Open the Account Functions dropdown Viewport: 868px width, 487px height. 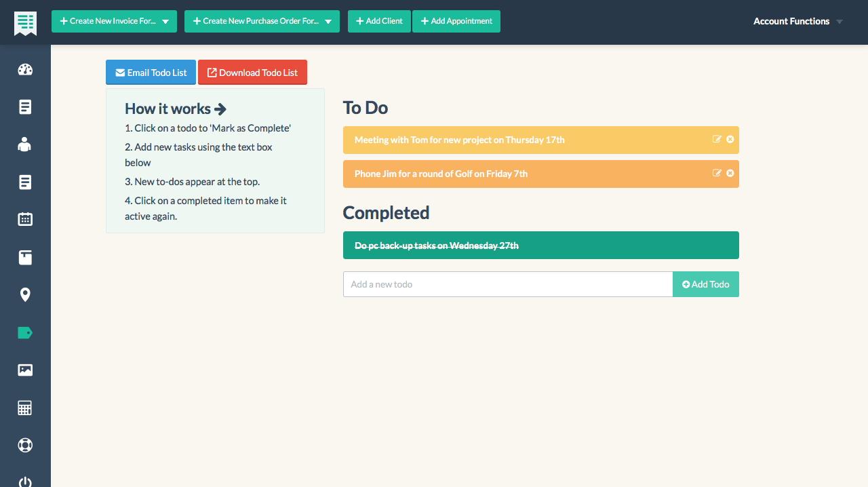pyautogui.click(x=797, y=21)
